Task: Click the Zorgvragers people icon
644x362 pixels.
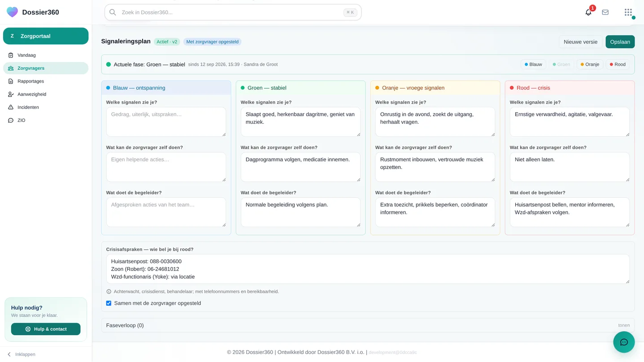Action: pyautogui.click(x=11, y=68)
